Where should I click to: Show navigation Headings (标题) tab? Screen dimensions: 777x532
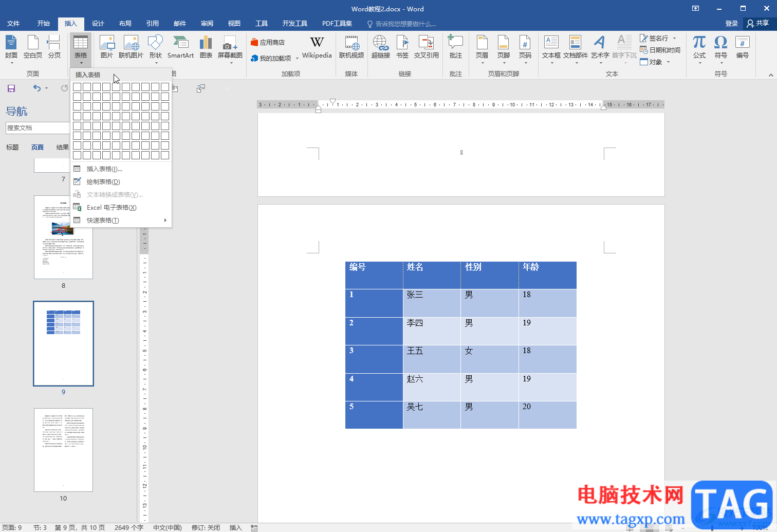12,148
